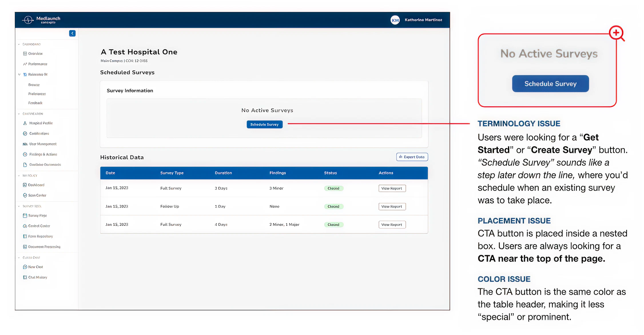Collapse the Survey Tools sidebar section
The width and height of the screenshot is (644, 335).
click(x=19, y=206)
